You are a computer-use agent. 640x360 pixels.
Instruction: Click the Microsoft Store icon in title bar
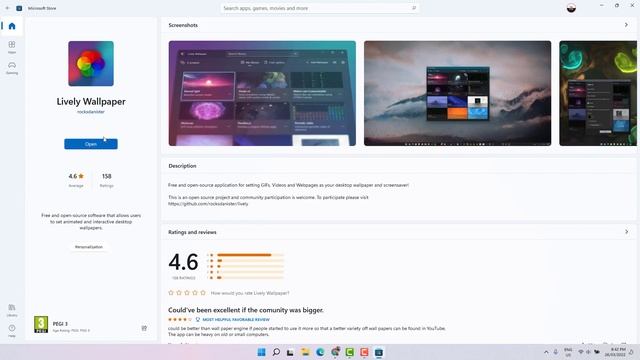(x=19, y=8)
